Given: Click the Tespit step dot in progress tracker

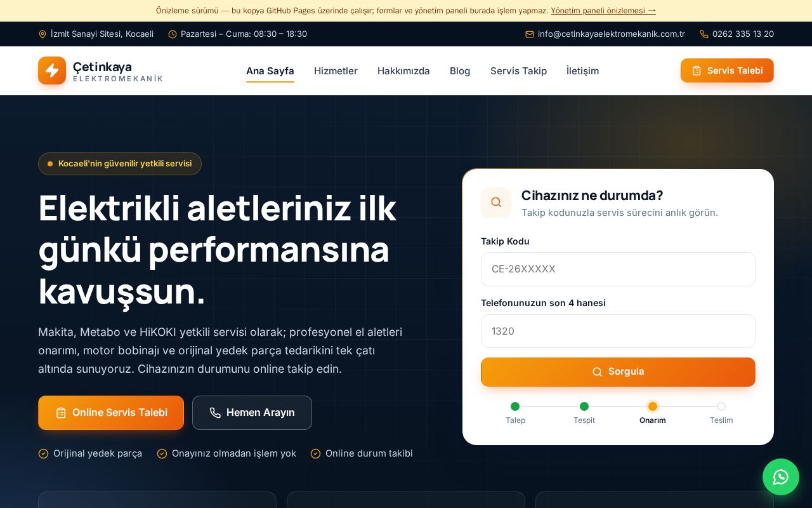Looking at the screenshot, I should coord(584,406).
